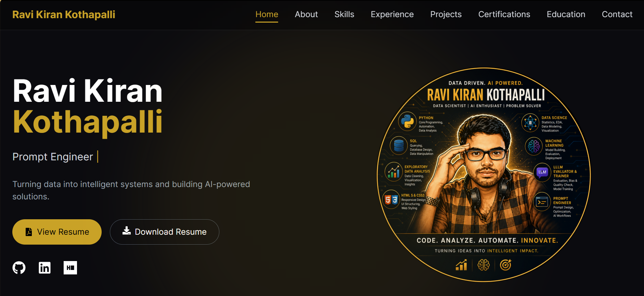Viewport: 644px width, 296px height.
Task: Navigate to Experience in the navbar
Action: tap(392, 14)
